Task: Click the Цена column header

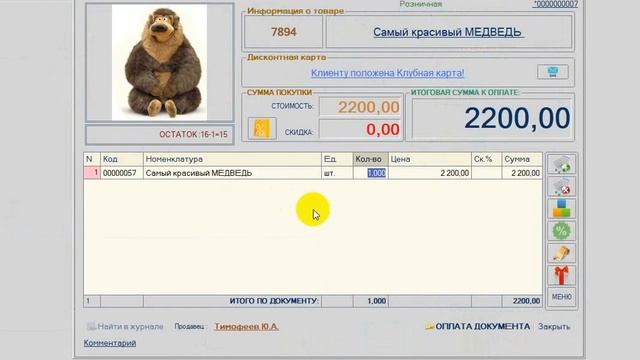Action: [430, 159]
